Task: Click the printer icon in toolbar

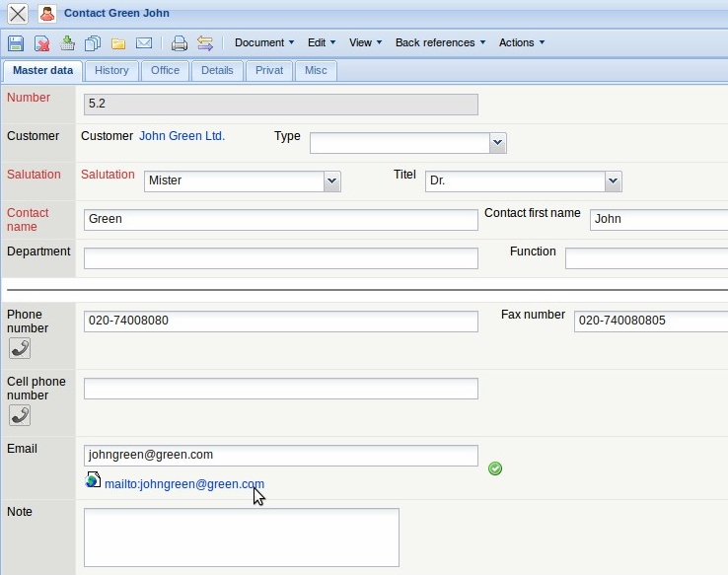Action: [x=179, y=43]
